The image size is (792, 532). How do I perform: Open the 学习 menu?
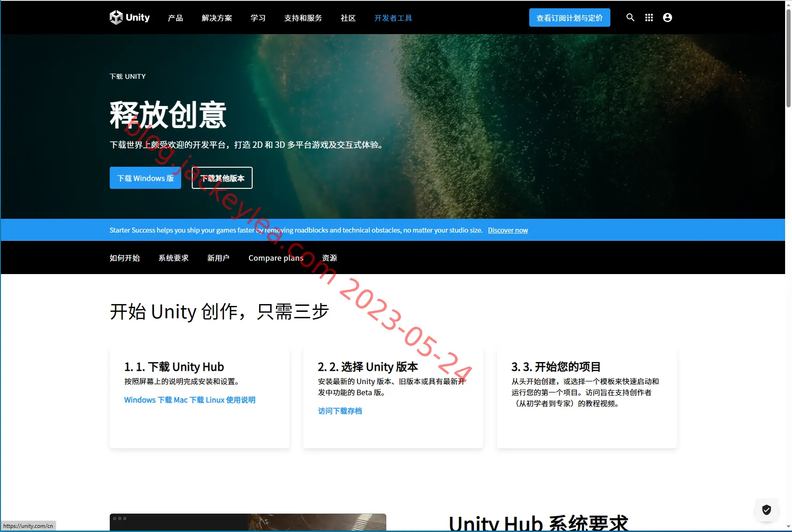(258, 18)
